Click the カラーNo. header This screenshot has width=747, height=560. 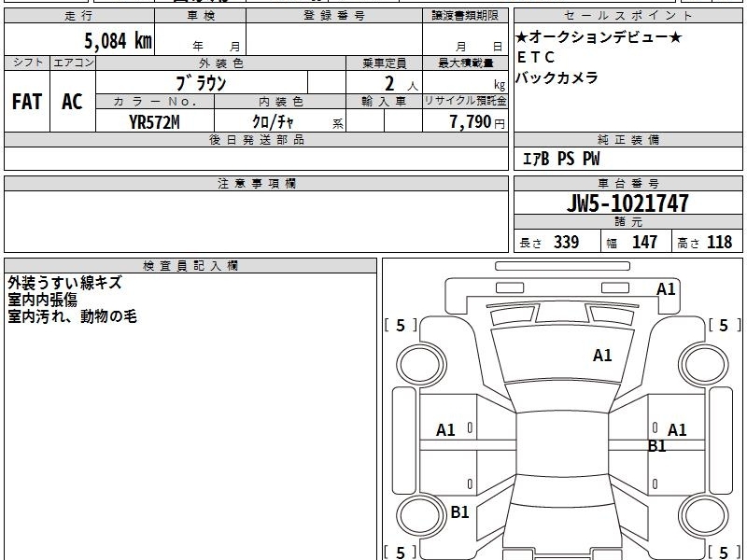point(155,102)
